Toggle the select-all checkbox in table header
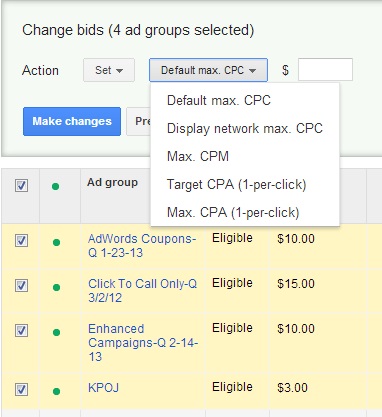 pos(22,185)
